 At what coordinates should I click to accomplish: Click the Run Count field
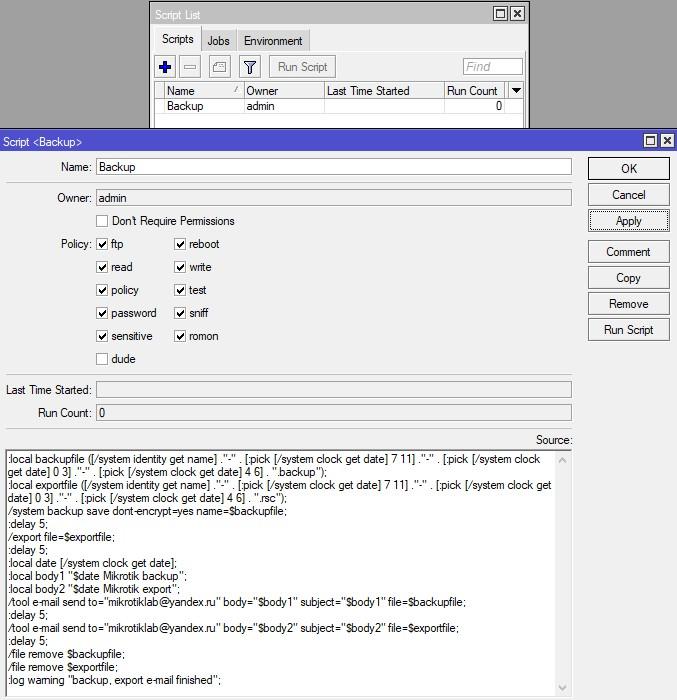[x=334, y=413]
